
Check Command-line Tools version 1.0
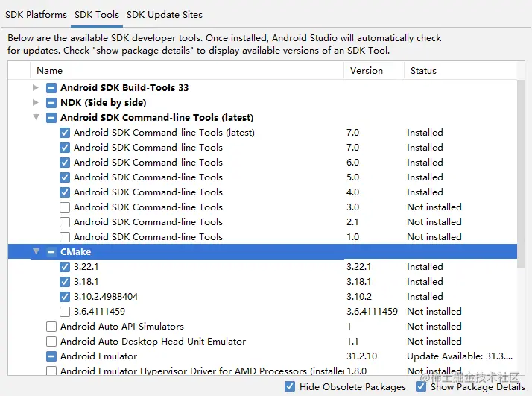click(65, 237)
